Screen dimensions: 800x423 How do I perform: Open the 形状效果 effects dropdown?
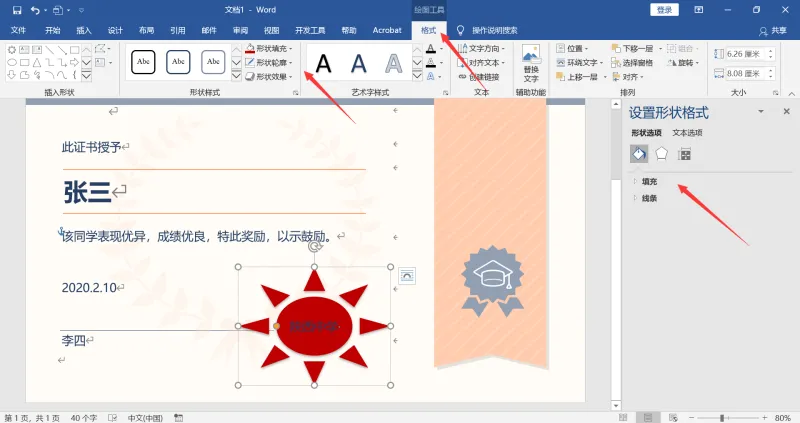coord(269,77)
